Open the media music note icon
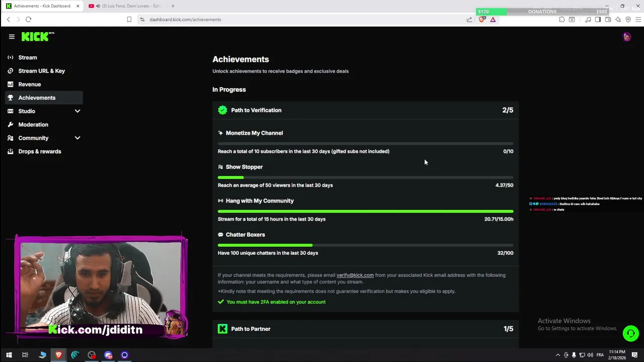The width and height of the screenshot is (644, 362). pos(588,20)
